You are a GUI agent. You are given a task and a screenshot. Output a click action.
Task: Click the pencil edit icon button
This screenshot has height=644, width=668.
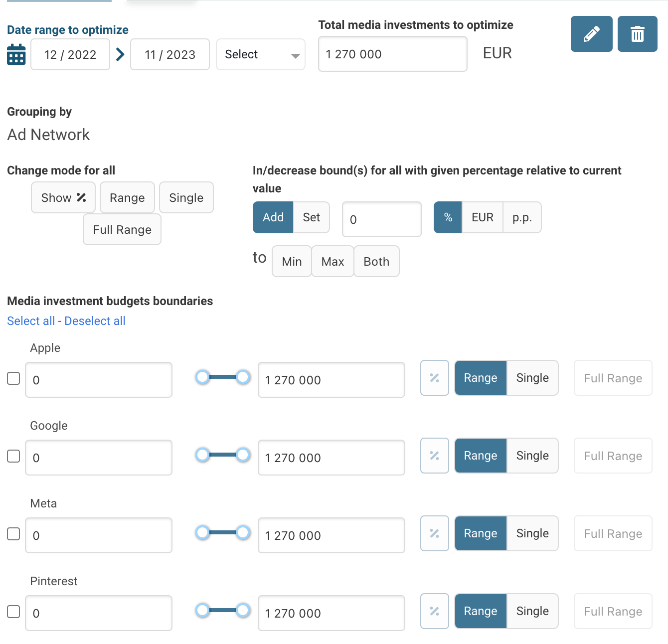pos(591,34)
